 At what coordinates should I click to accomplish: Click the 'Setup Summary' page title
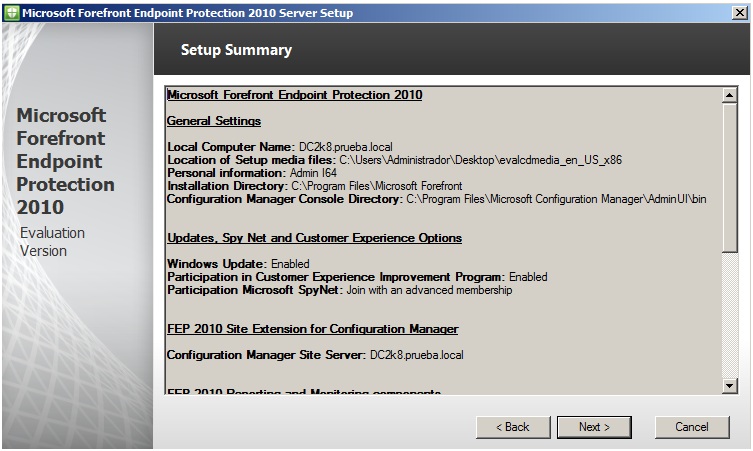(x=236, y=50)
